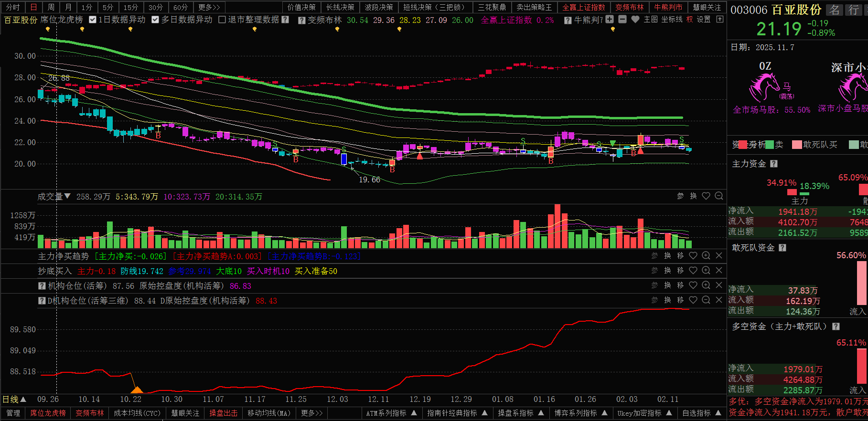This screenshot has height=421, width=868.
Task: Close the 抄底买入 indicator panel
Action: [719, 271]
